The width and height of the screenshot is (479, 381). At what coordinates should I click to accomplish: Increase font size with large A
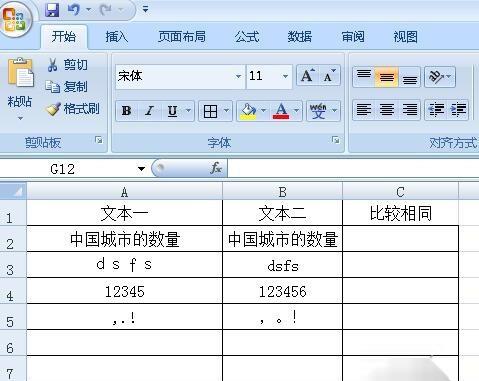tap(307, 76)
